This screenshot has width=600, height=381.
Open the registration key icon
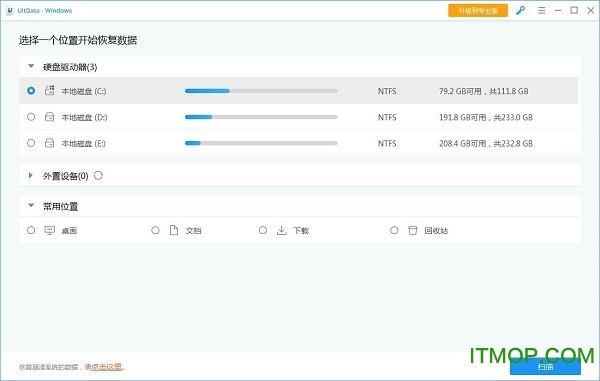click(x=520, y=10)
